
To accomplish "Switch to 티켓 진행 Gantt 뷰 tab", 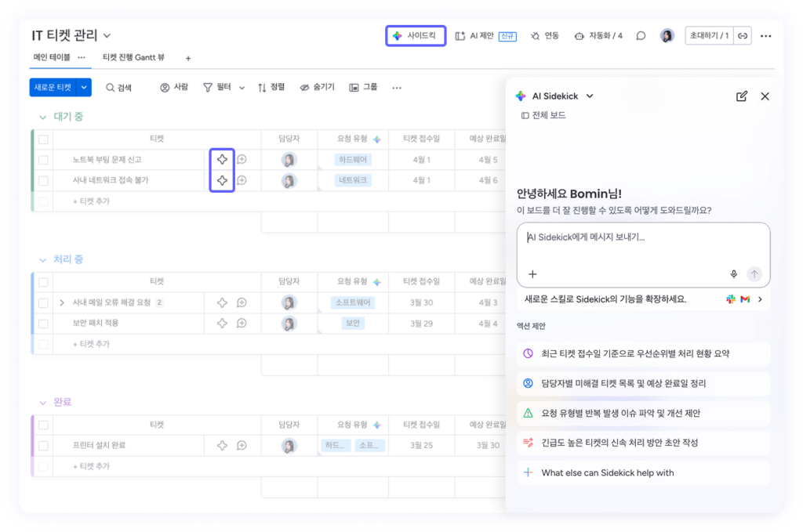I will (x=133, y=57).
